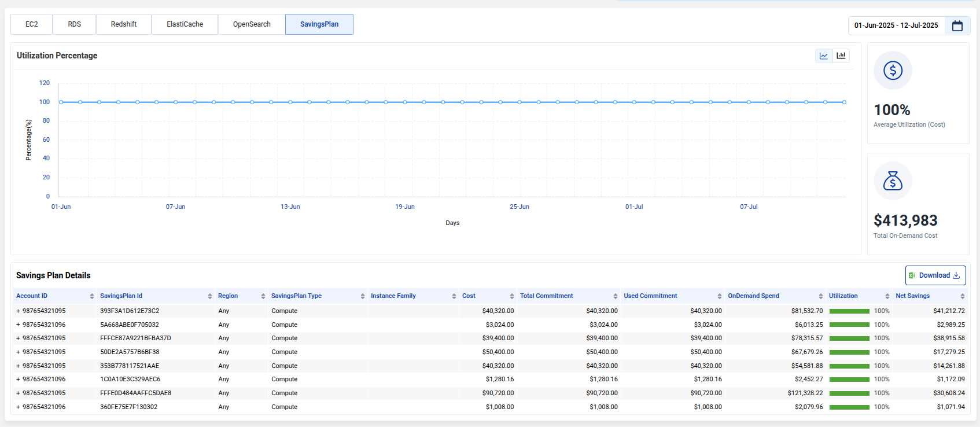Switch to line chart view
Viewport: 980px width, 427px height.
[823, 56]
